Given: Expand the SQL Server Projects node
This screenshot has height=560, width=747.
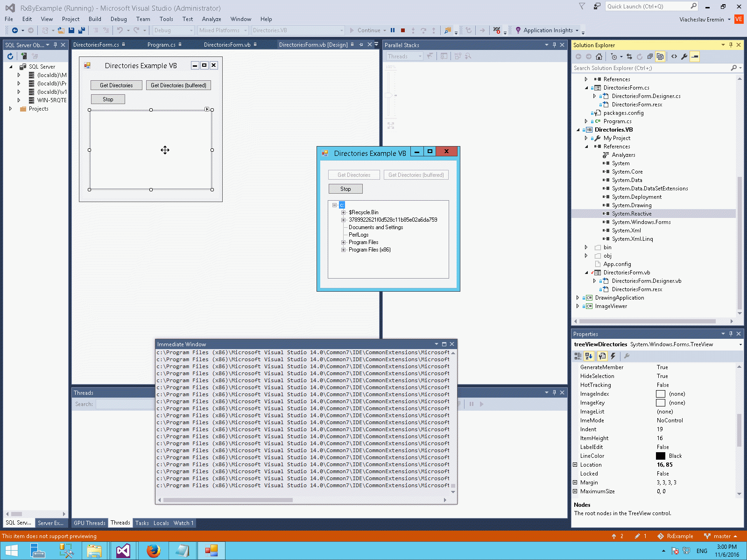Looking at the screenshot, I should coord(10,109).
